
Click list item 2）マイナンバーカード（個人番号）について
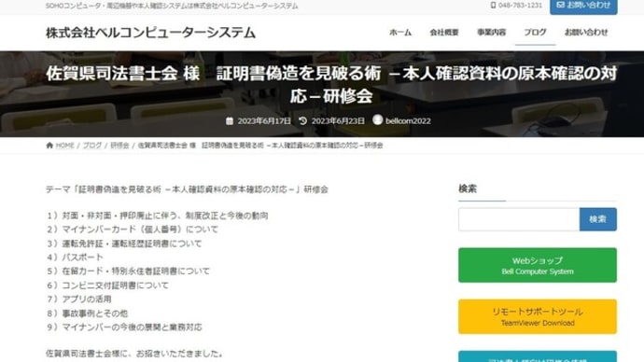pos(132,230)
